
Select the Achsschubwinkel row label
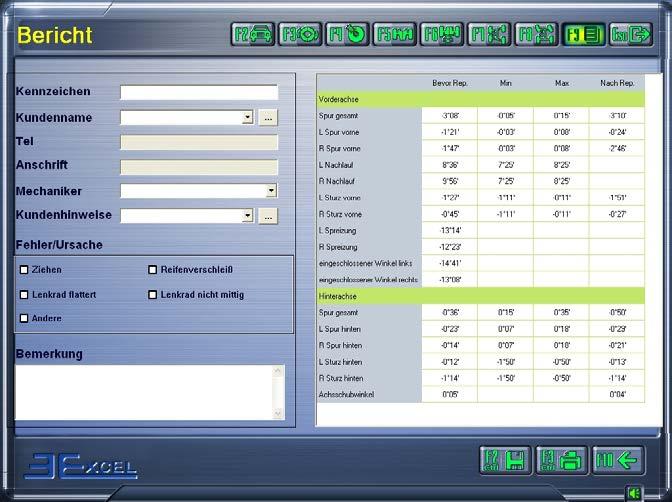pos(346,394)
